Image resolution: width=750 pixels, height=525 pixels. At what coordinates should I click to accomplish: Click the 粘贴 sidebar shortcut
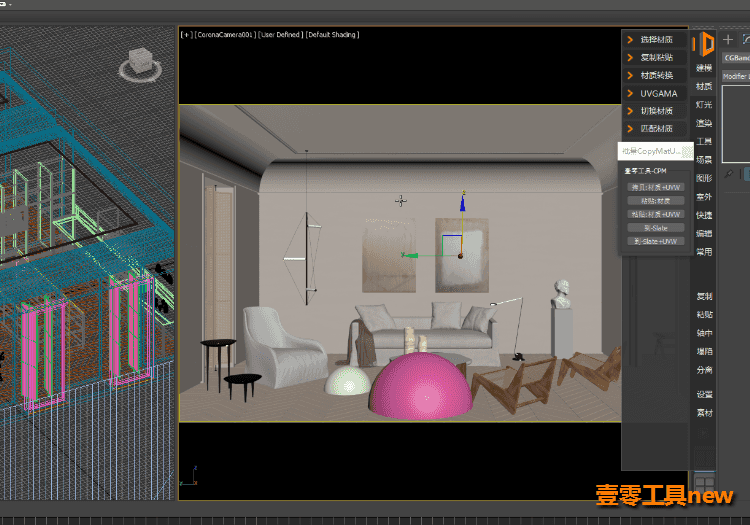tap(705, 315)
